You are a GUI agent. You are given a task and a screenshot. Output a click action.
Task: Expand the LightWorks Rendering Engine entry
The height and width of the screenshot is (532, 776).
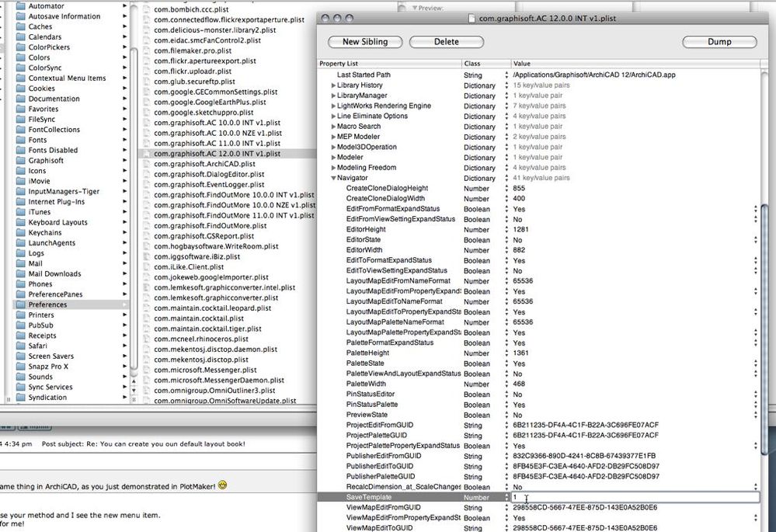[333, 106]
